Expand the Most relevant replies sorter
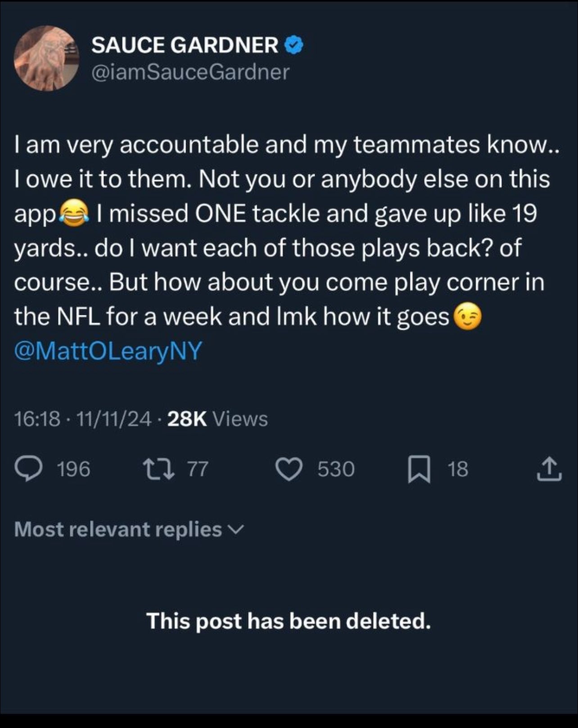578x728 pixels. (x=118, y=529)
